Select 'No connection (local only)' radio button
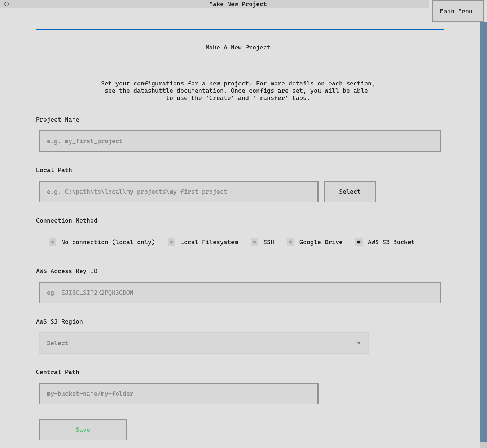 (x=53, y=242)
